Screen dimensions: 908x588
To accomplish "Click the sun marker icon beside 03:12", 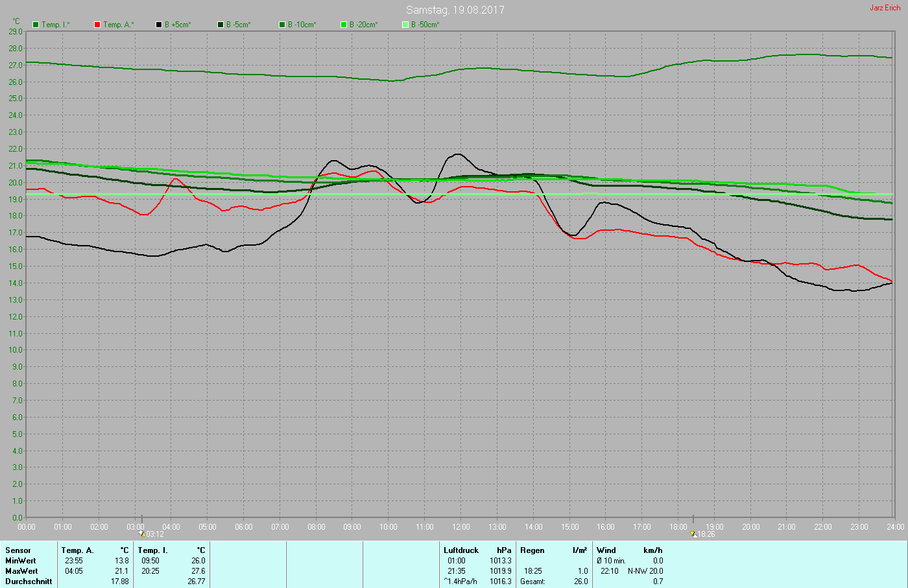I will point(141,534).
